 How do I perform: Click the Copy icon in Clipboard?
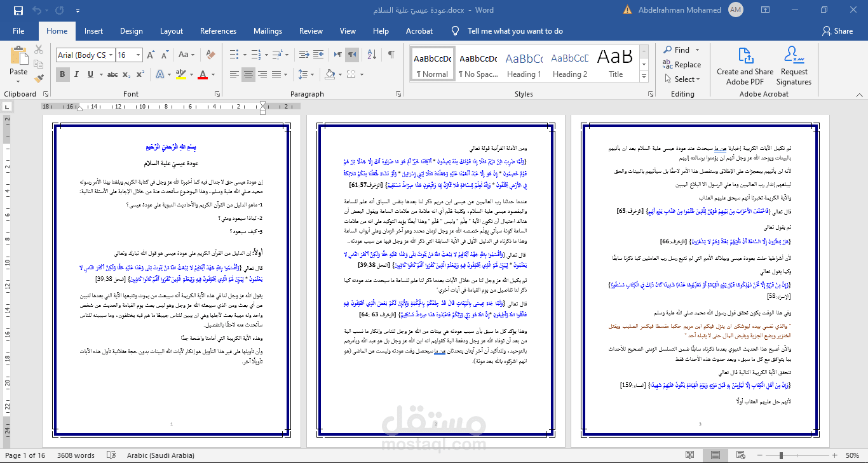[39, 65]
